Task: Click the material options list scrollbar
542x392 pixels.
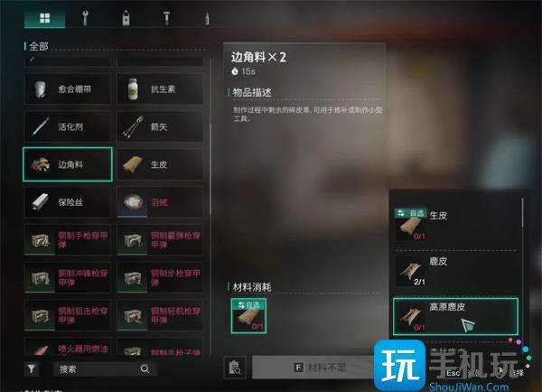Action: (x=523, y=212)
